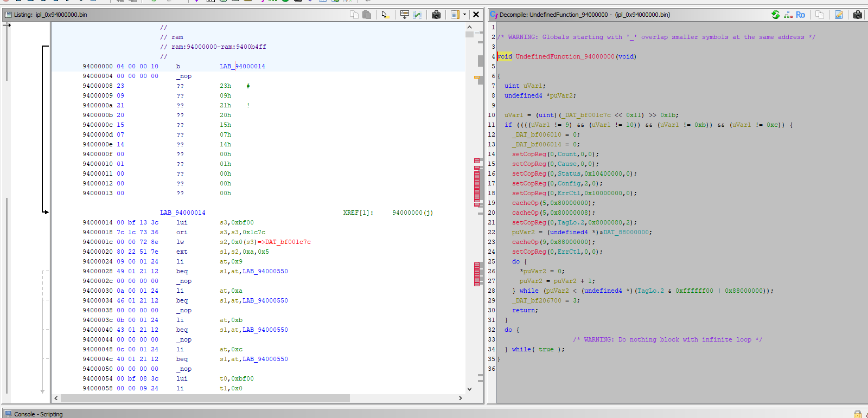Click the DAT_bf001c7c reference in the lw line
Viewport: 868px width, 418px height.
point(288,242)
